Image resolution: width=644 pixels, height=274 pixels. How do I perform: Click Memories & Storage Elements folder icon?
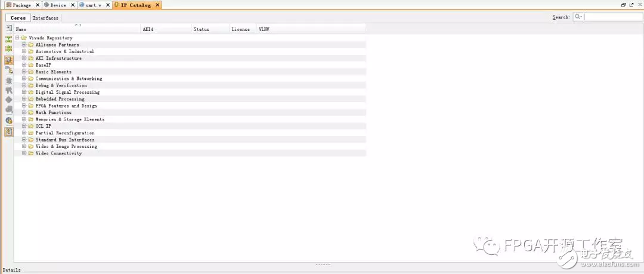tap(30, 119)
